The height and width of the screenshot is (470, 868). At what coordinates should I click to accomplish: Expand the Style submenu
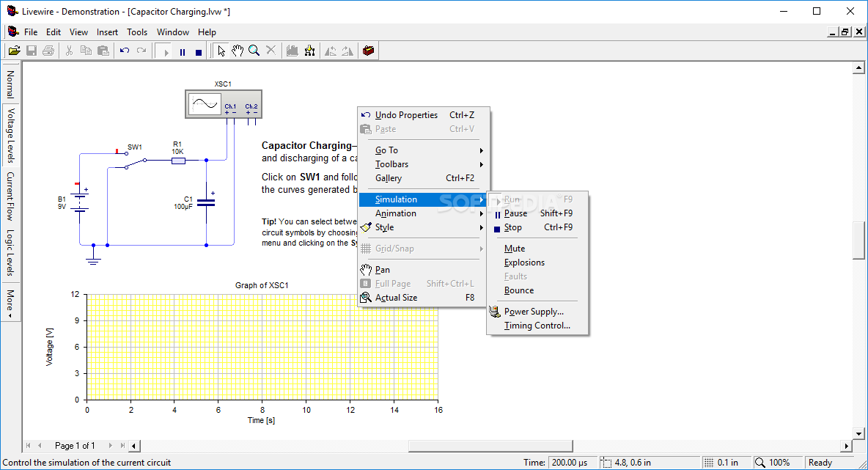424,227
